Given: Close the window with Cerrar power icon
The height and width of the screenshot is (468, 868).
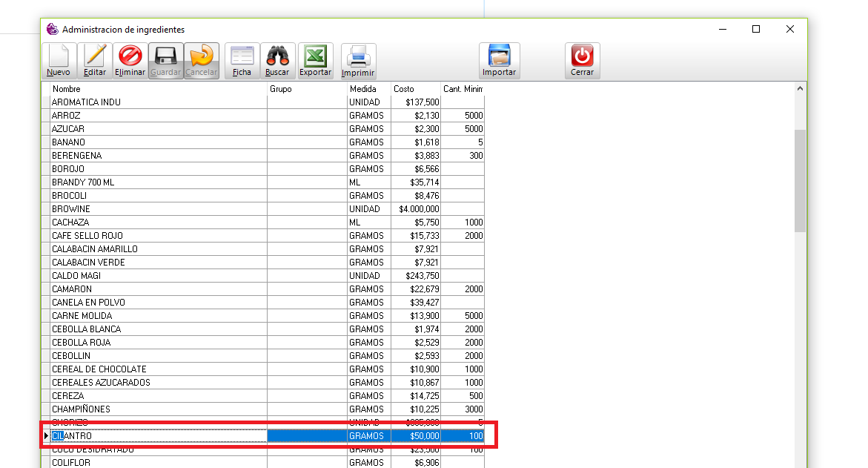Looking at the screenshot, I should [x=582, y=56].
